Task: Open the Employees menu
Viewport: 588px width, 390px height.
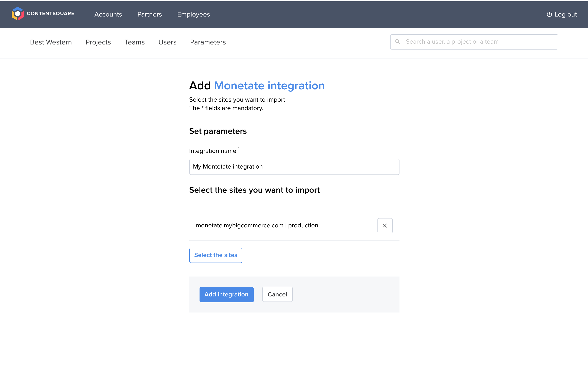Action: pos(193,14)
